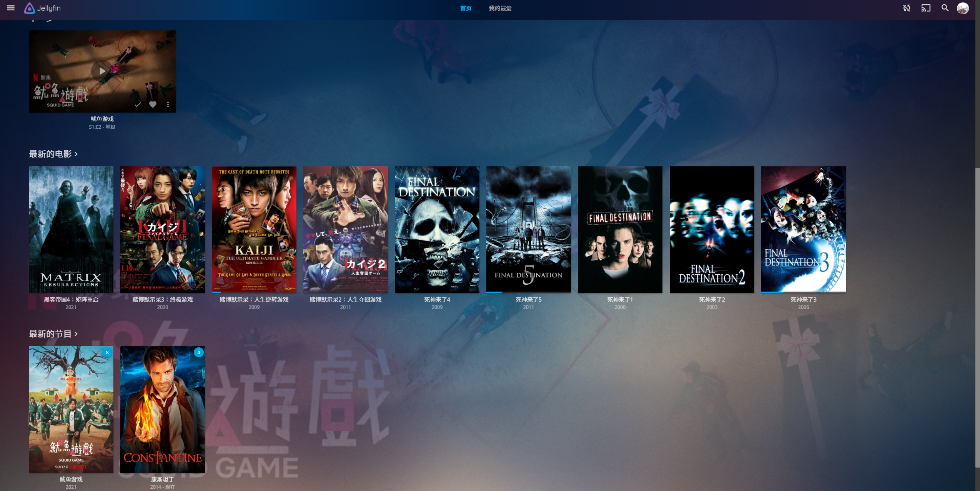
Task: Switch to the 我的最爱 tab
Action: tap(500, 8)
